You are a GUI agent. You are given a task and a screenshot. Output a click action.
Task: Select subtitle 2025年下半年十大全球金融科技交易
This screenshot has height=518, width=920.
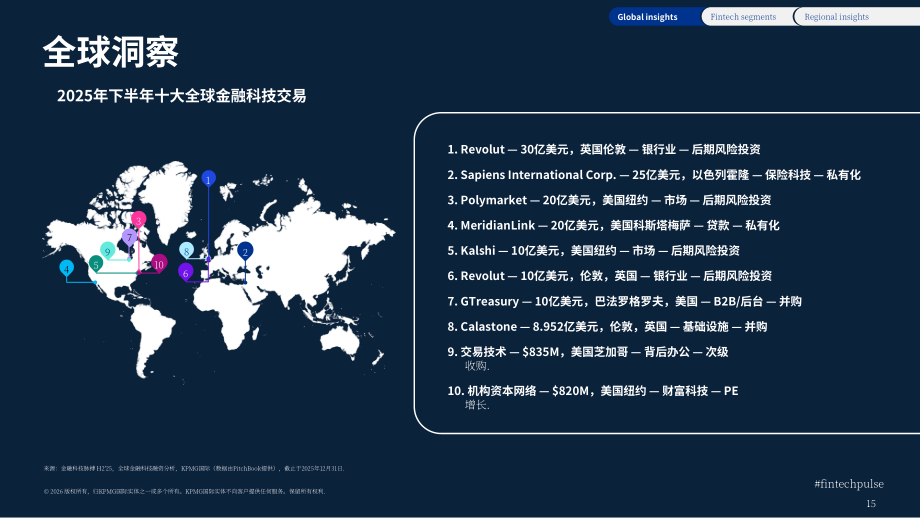181,96
